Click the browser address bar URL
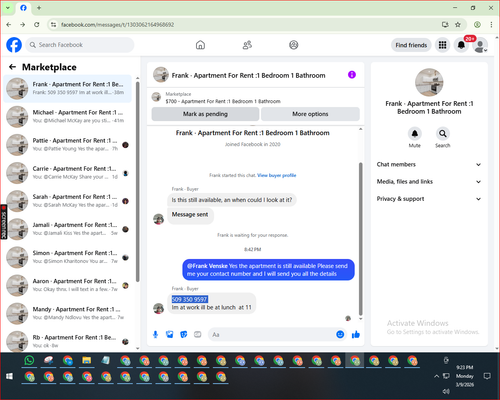Screen dimensions: 500x400 117,25
